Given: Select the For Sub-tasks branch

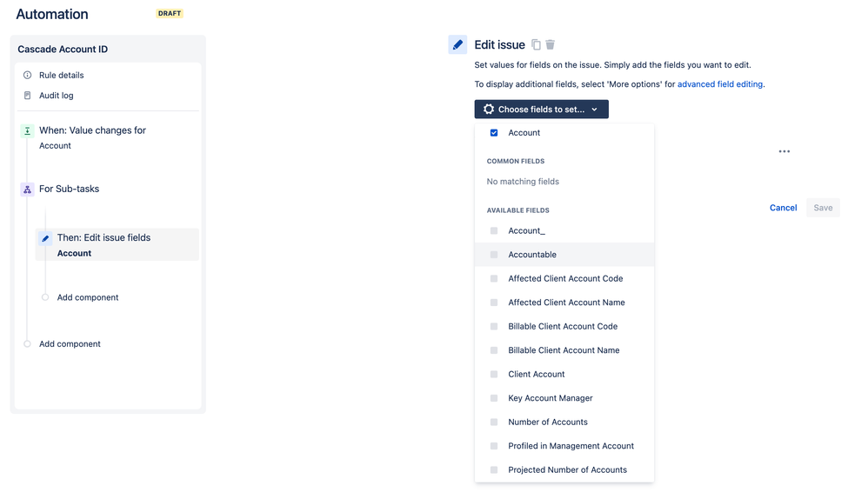Looking at the screenshot, I should (x=70, y=190).
